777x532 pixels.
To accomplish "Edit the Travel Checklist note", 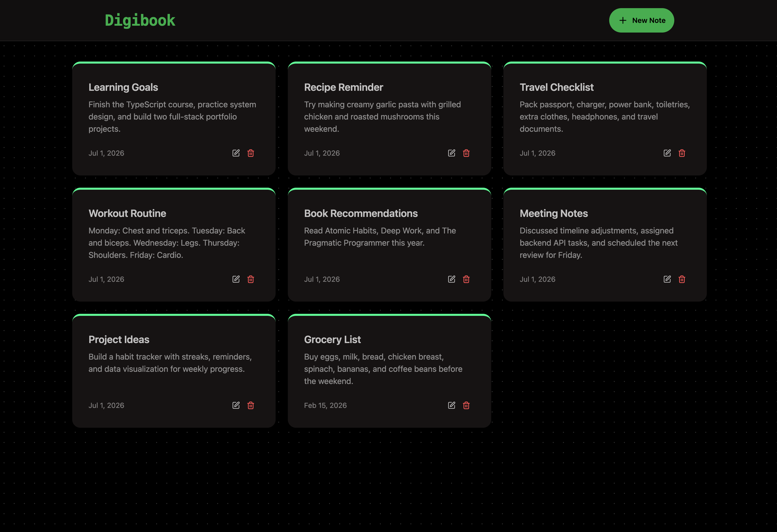I will click(x=667, y=153).
